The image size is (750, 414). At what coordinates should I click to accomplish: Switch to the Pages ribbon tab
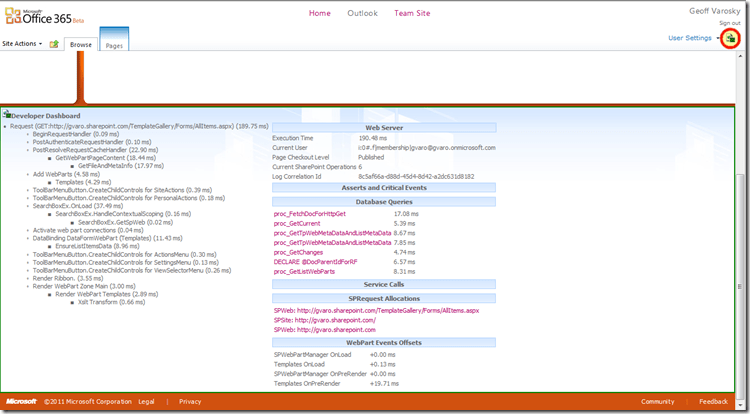tap(114, 45)
